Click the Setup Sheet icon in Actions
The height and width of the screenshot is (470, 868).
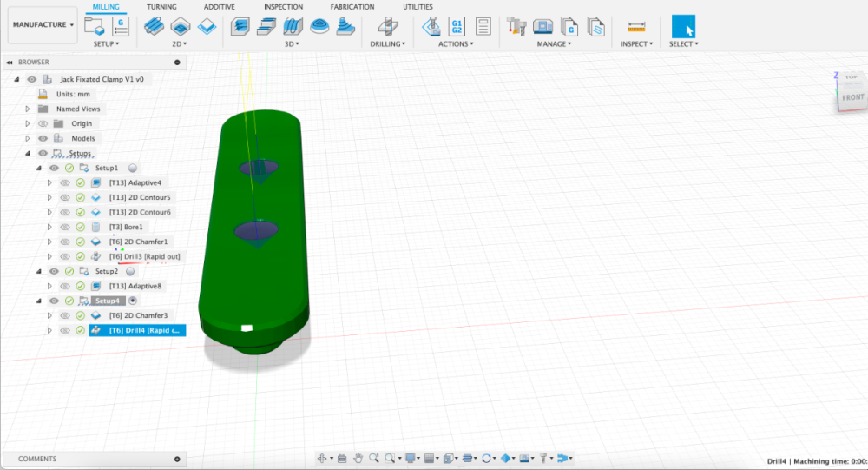[483, 26]
